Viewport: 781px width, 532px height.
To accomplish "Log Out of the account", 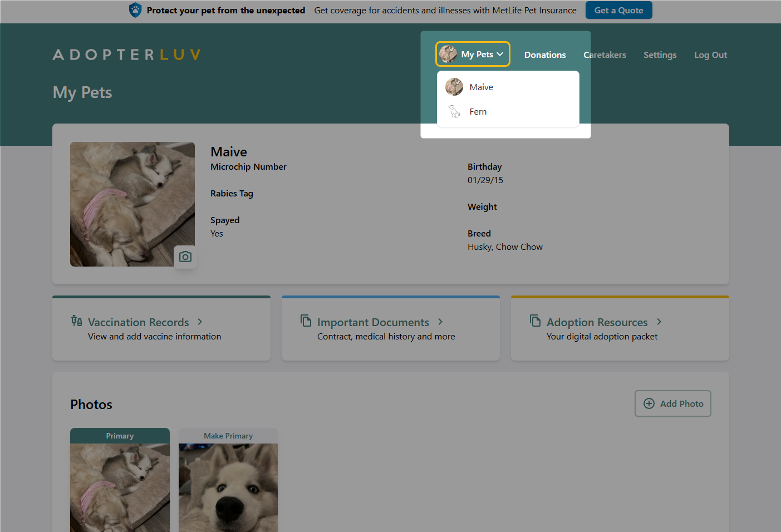I will point(710,55).
